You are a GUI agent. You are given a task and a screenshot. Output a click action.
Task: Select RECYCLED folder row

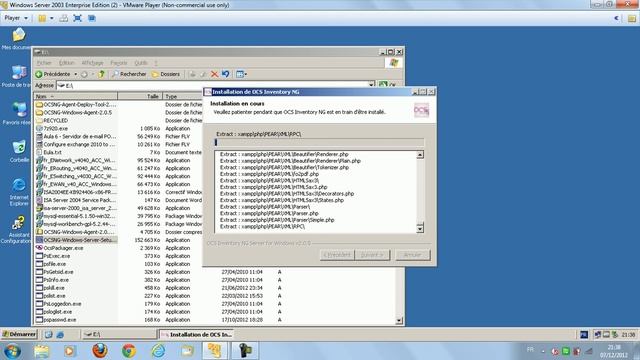(52, 120)
